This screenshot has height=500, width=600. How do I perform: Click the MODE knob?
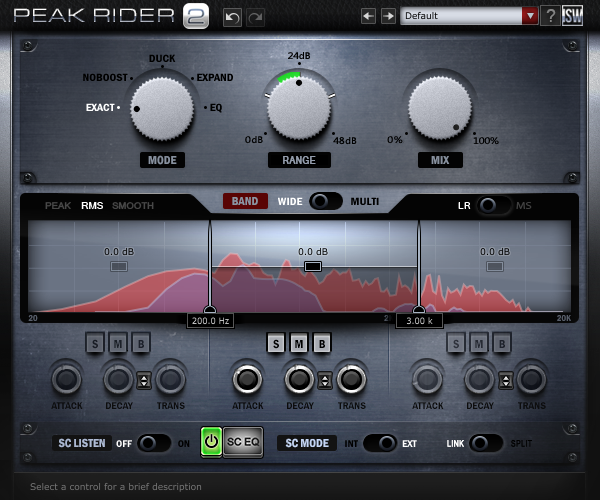coord(162,109)
